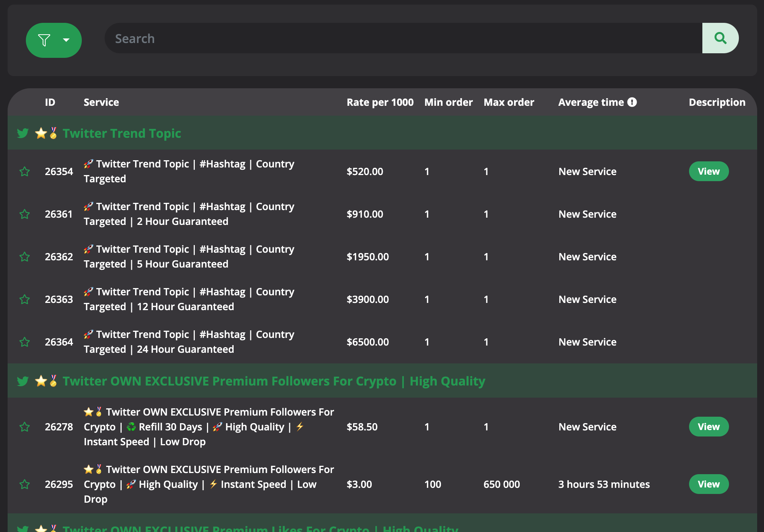Click the $3900.00 rate value
The width and height of the screenshot is (764, 532).
[368, 299]
